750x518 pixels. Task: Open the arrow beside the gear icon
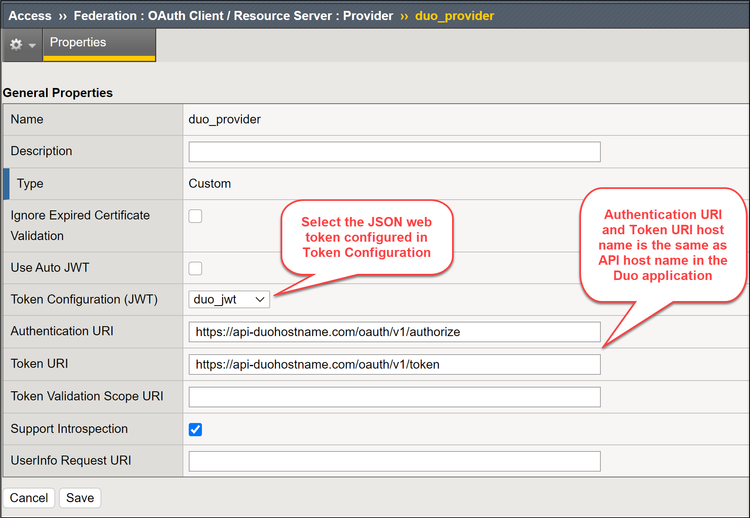32,46
